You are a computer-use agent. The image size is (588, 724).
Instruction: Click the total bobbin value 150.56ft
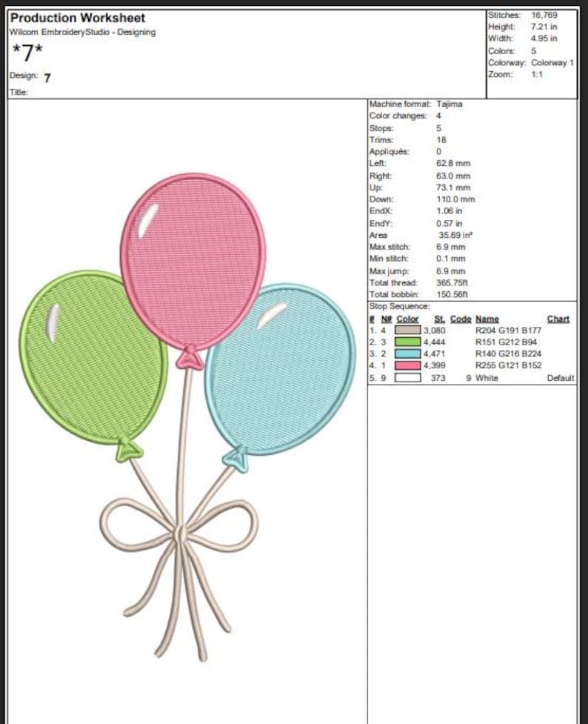point(452,294)
